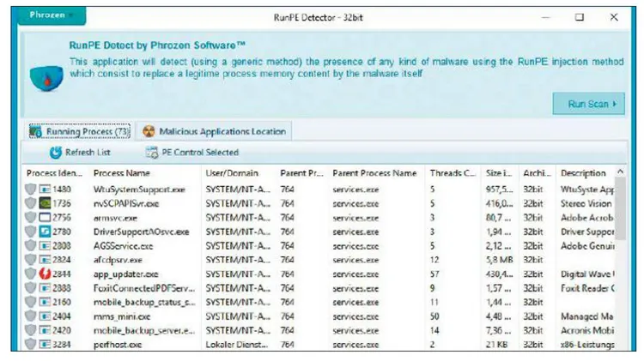Screen dimensions: 644x361
Task: Click the process list vertical scrollbar thumb
Action: [x=620, y=209]
